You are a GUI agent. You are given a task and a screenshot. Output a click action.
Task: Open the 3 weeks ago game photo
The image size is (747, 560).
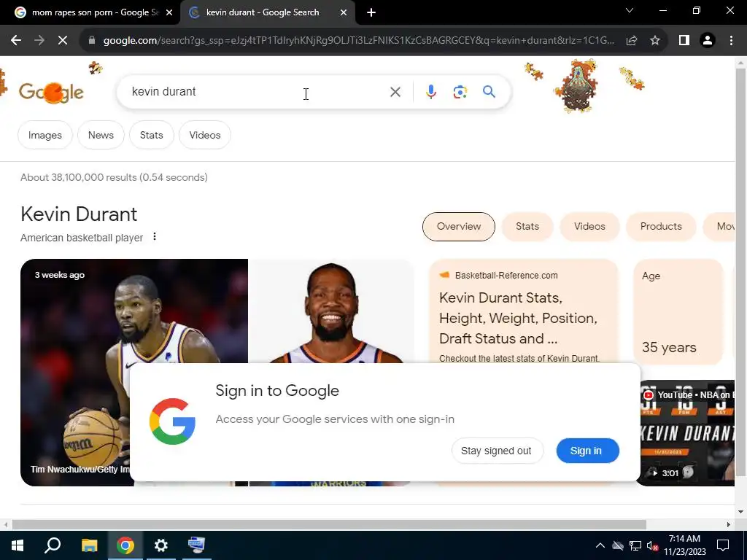[134, 312]
